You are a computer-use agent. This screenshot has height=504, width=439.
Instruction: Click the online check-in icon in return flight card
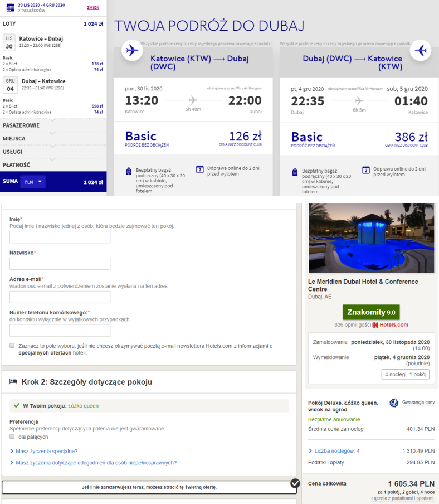366,170
